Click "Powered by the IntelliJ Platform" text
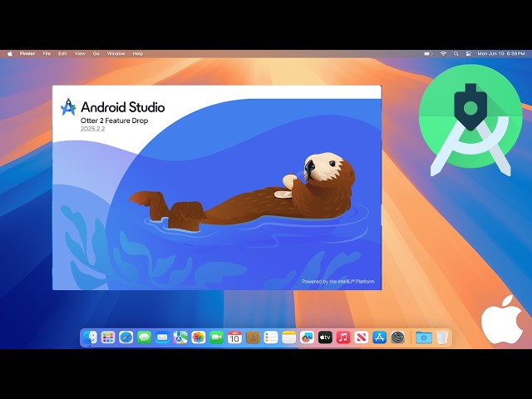The image size is (532, 399). (338, 281)
